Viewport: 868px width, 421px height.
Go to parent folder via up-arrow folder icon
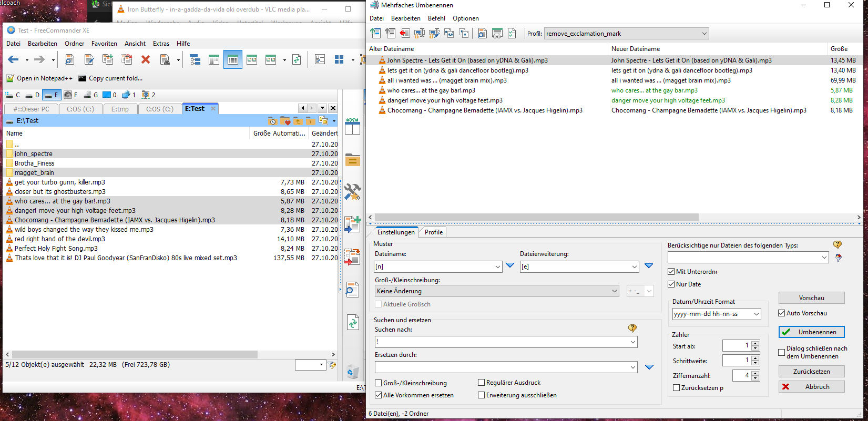298,121
